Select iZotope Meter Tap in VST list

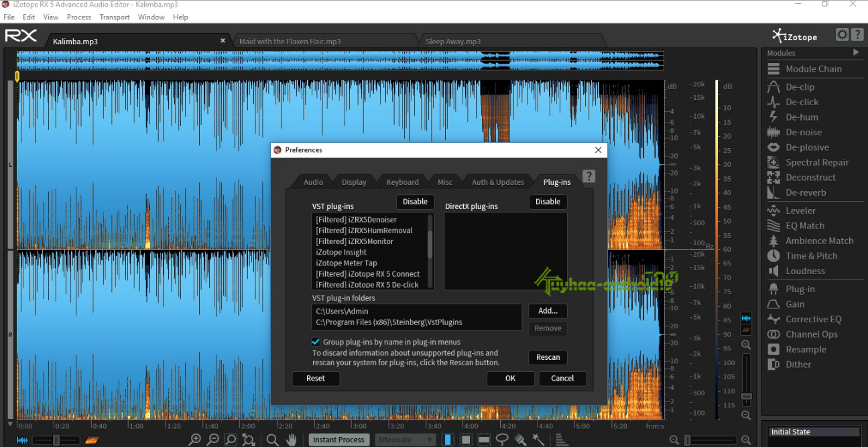(346, 263)
